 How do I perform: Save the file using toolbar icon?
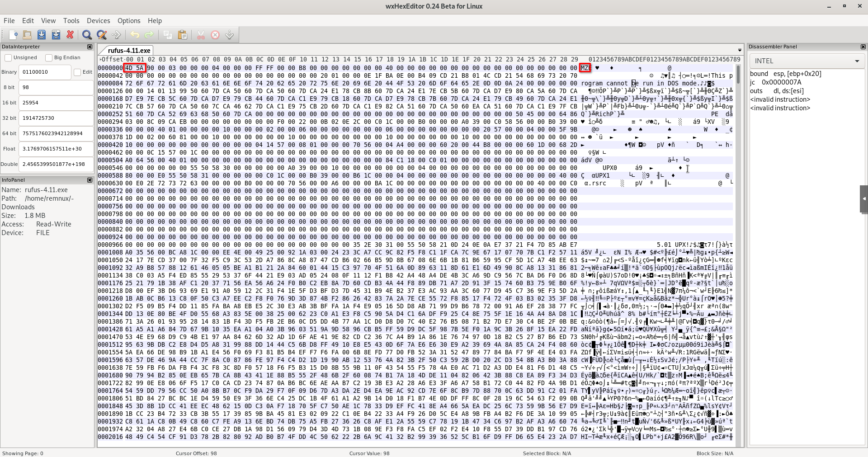coord(42,35)
